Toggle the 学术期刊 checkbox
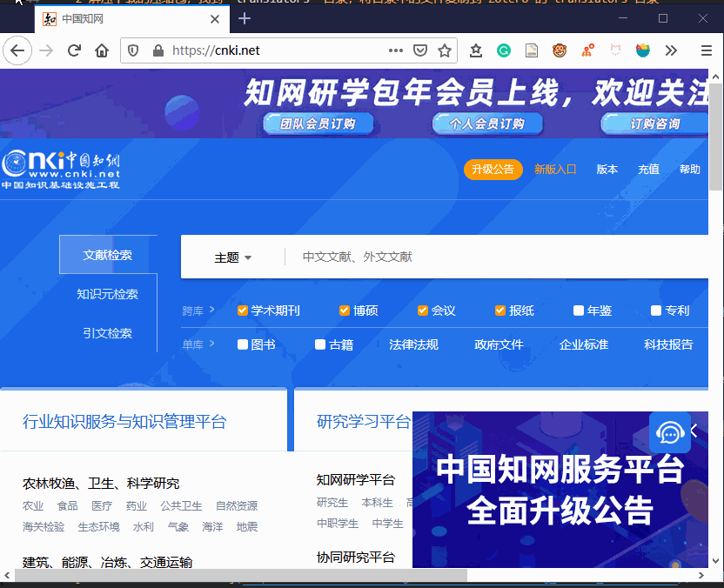This screenshot has width=724, height=588. (243, 311)
